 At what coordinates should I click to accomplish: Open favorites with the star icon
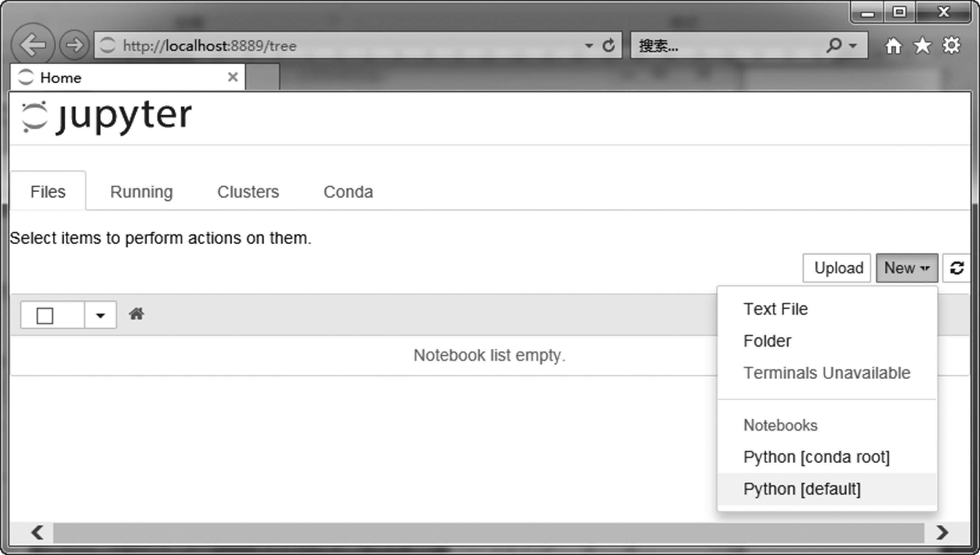pos(922,46)
